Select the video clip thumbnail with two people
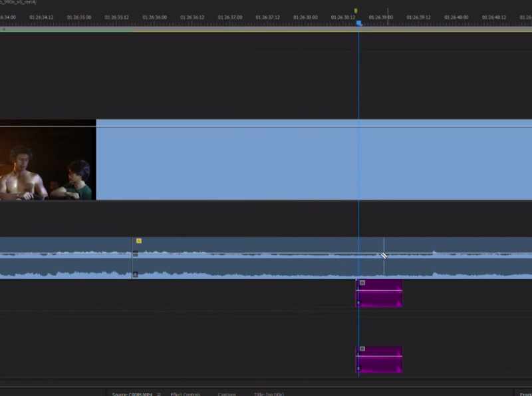The height and width of the screenshot is (396, 532). coord(48,160)
